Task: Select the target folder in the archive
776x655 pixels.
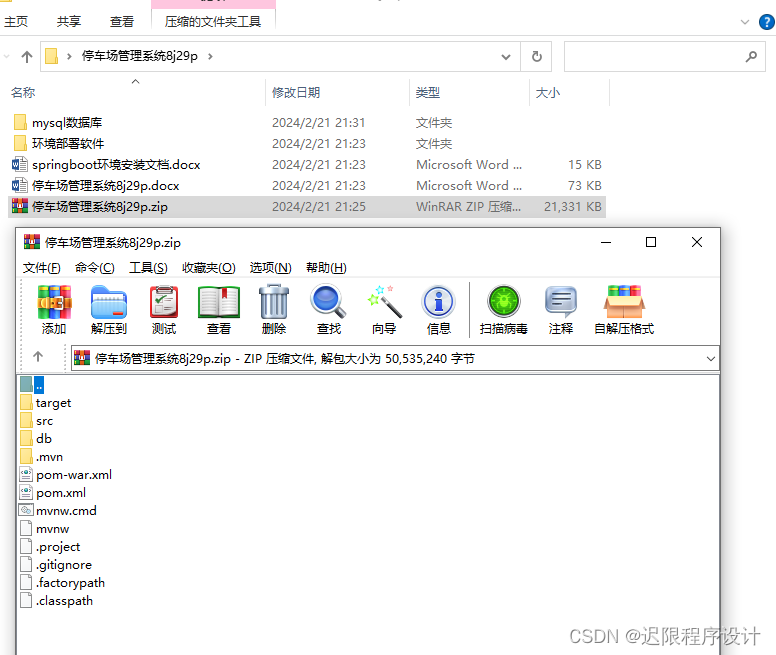Action: (46, 403)
